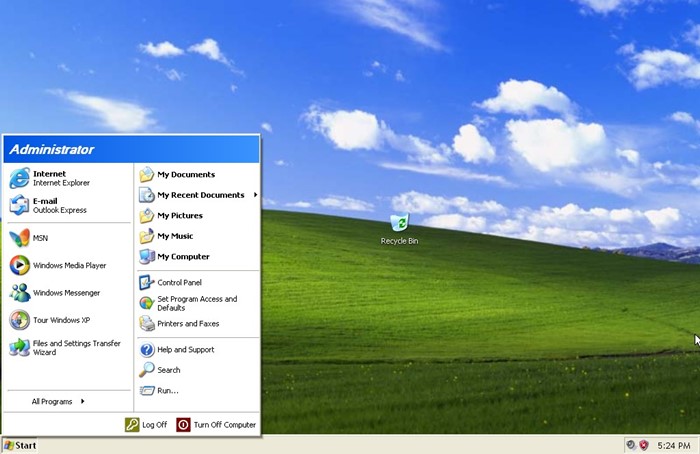Screen dimensions: 700x454
Task: Click the Log Off key icon
Action: [x=132, y=425]
